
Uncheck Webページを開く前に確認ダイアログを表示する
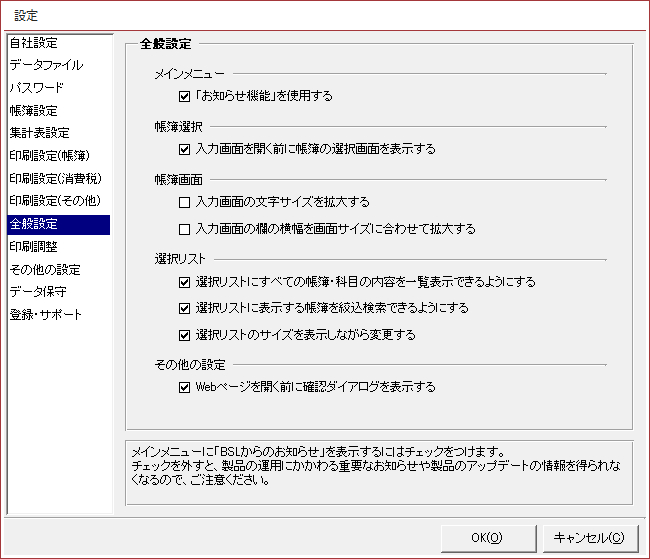(184, 387)
